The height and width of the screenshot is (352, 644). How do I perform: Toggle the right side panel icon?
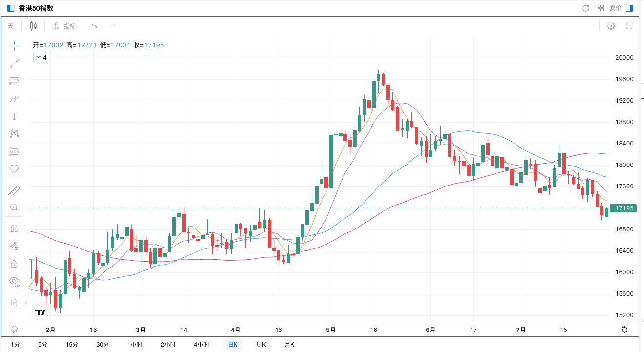point(630,8)
